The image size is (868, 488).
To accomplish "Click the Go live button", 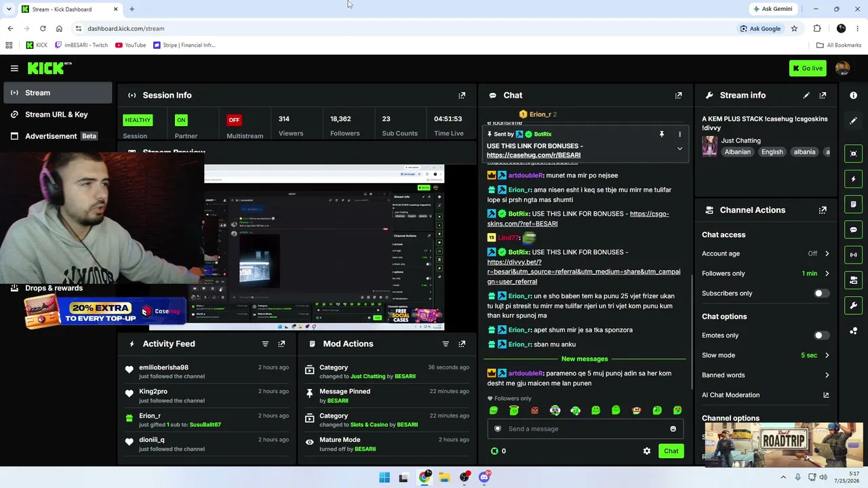I will [808, 68].
